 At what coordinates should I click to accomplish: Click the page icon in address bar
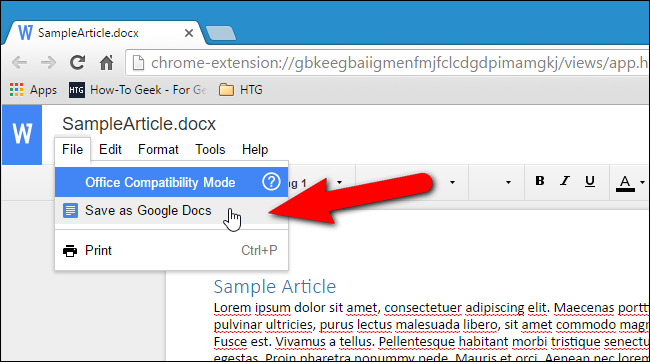click(138, 63)
